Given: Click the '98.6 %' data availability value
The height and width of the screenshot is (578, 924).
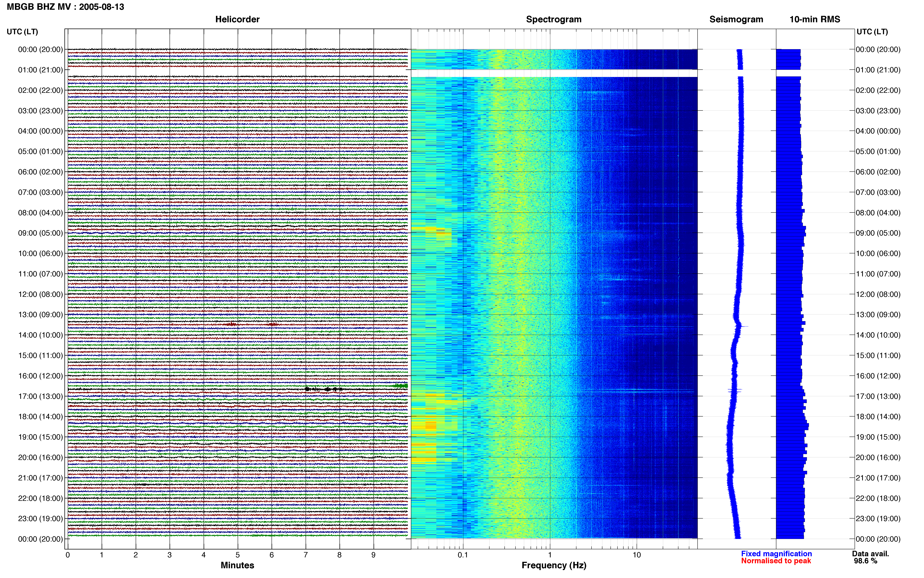Looking at the screenshot, I should click(865, 561).
